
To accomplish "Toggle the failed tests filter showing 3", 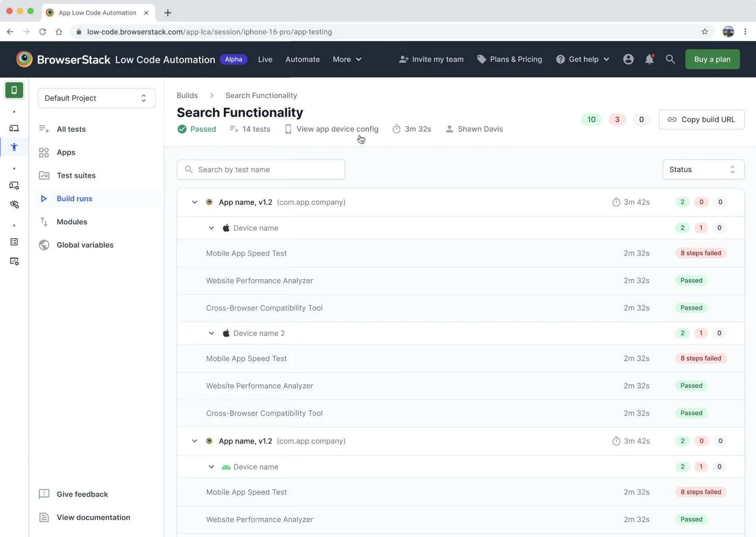I will [x=617, y=119].
